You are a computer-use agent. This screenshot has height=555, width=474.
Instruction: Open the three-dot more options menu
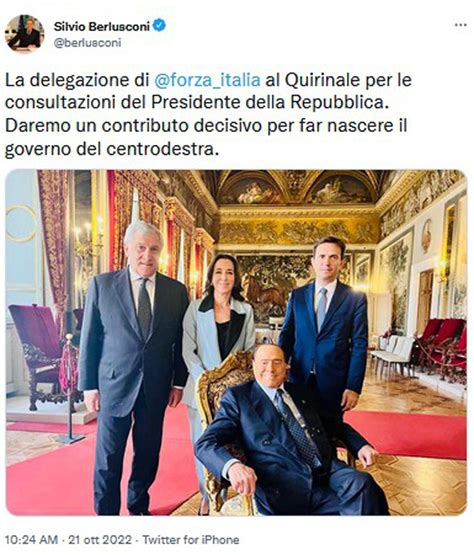point(460,25)
